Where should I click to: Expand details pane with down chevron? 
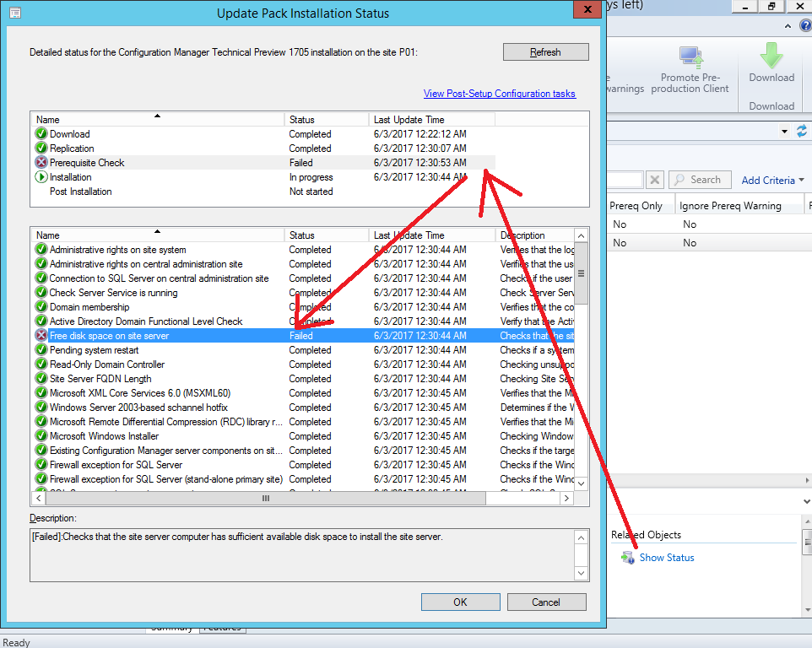(806, 501)
